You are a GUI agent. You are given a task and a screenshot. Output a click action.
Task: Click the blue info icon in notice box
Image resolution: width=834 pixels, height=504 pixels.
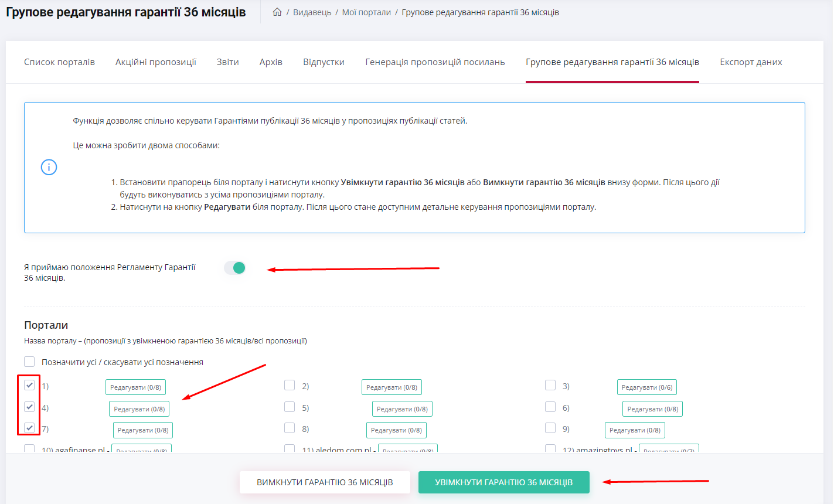pyautogui.click(x=49, y=168)
